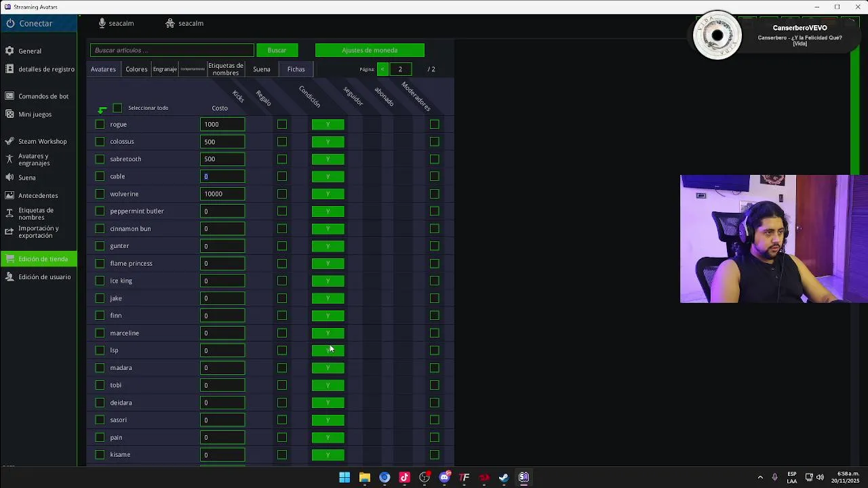Open General settings gear icon
The height and width of the screenshot is (488, 868).
coord(9,51)
